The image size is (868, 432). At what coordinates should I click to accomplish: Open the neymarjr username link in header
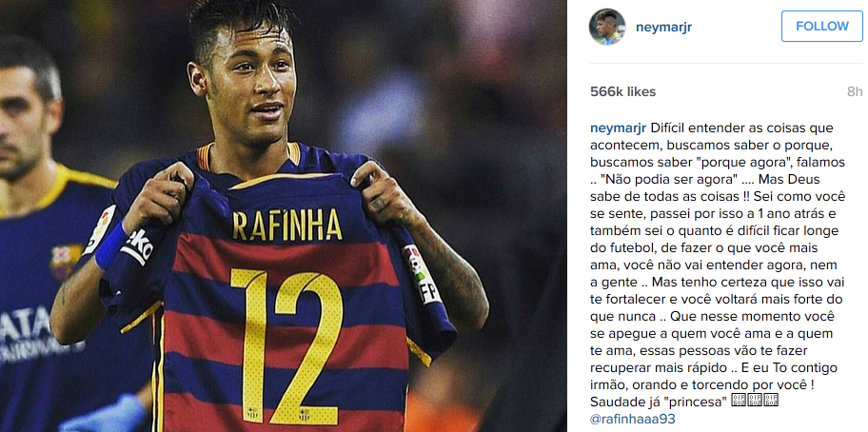pos(663,27)
